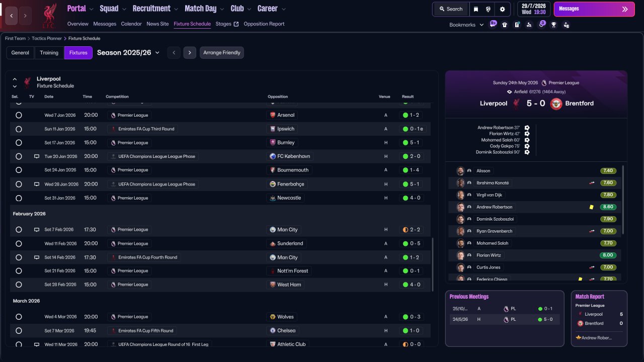Click the Arsenal club badge in fixtures
Viewport: 644px width, 362px height.
(x=273, y=115)
